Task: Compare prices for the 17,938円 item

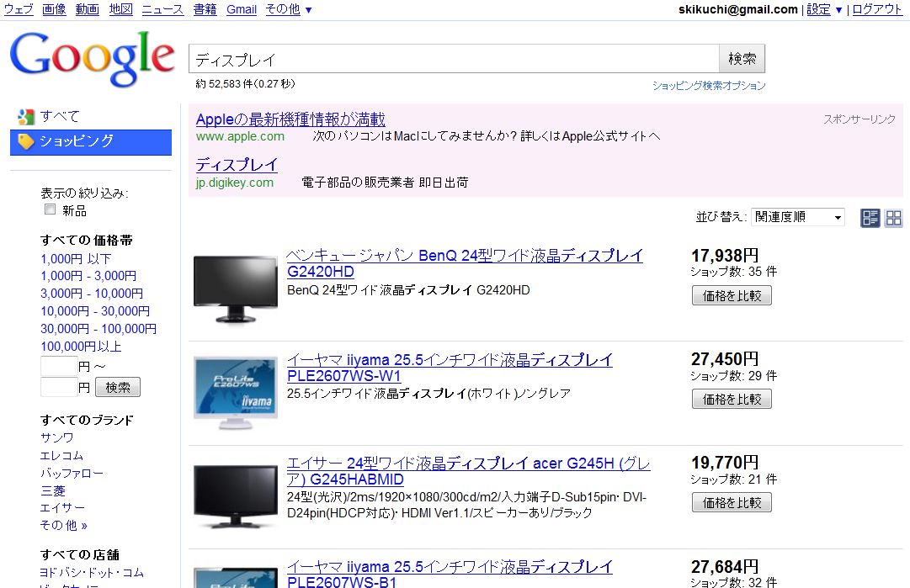Action: [732, 296]
